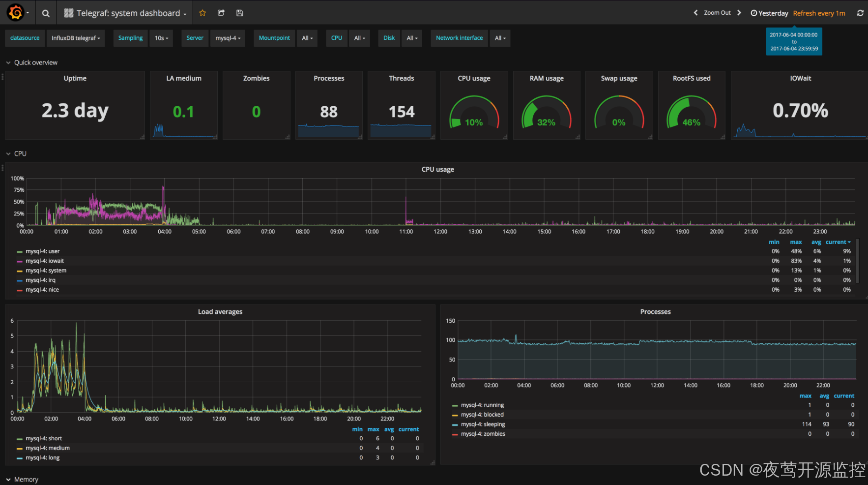Image resolution: width=868 pixels, height=485 pixels.
Task: Sort CPU usage legend by min column
Action: (x=774, y=242)
